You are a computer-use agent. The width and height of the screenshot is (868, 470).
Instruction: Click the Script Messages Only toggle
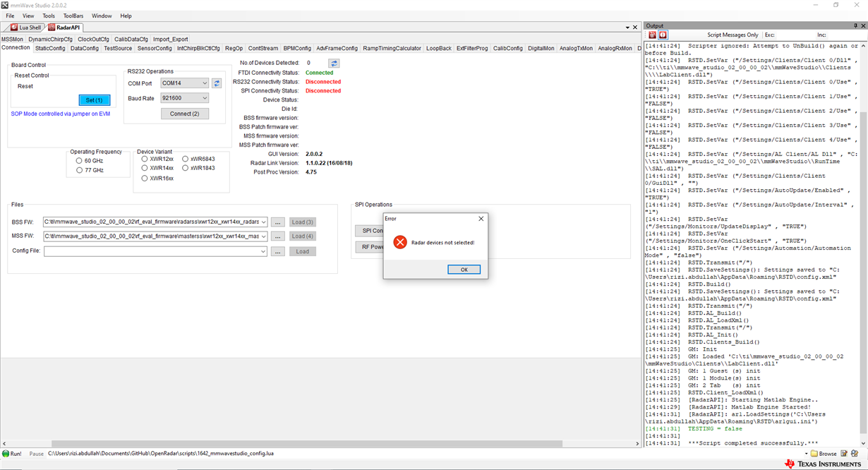[733, 35]
